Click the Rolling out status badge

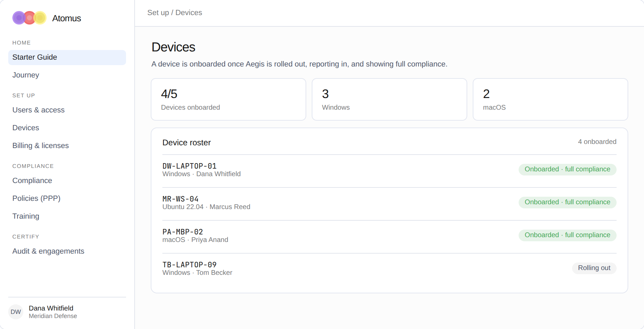click(x=594, y=268)
